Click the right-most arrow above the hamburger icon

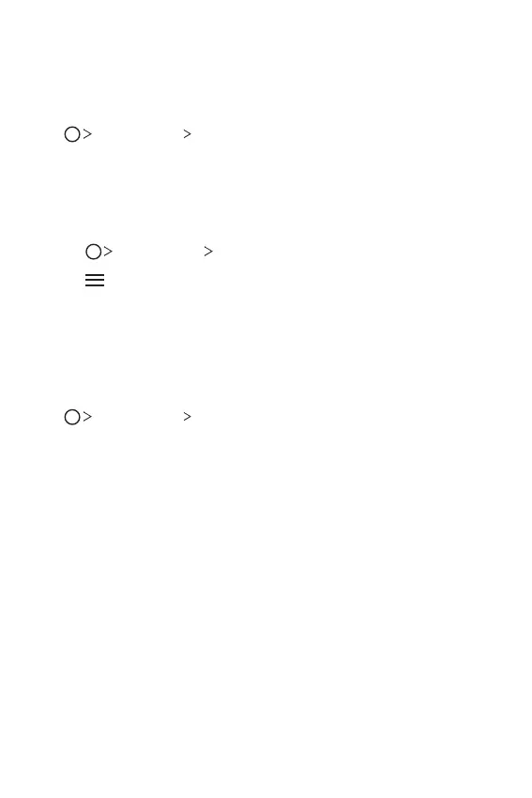click(x=208, y=251)
